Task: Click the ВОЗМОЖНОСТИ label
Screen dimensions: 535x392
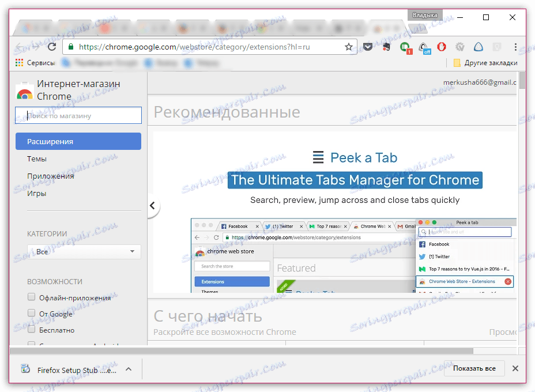Action: pyautogui.click(x=55, y=281)
